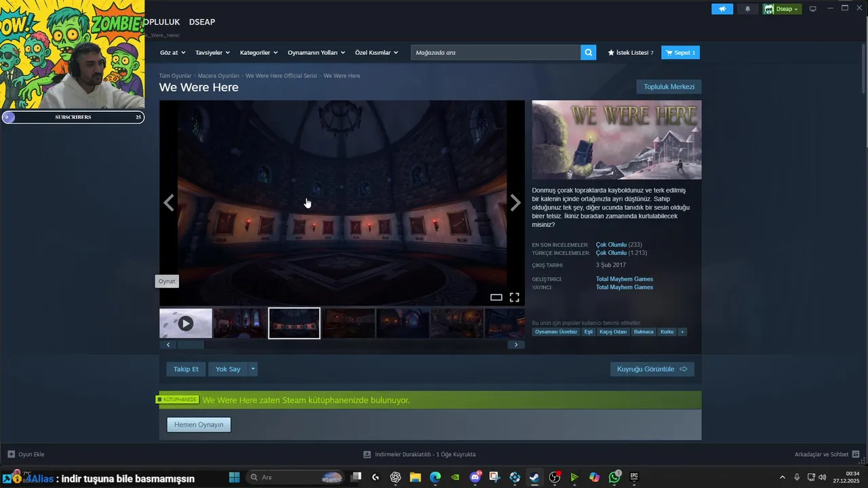Open the Steam notifications bell

pos(748,9)
